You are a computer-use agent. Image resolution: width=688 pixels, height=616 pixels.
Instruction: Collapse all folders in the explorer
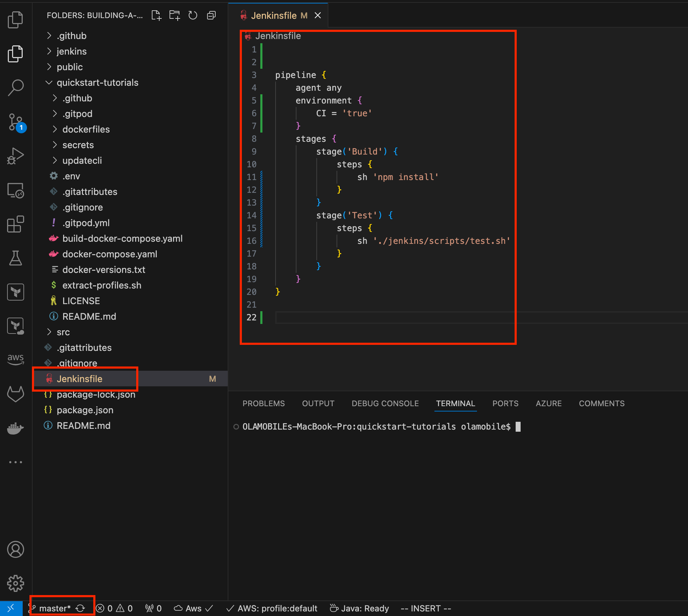(211, 15)
